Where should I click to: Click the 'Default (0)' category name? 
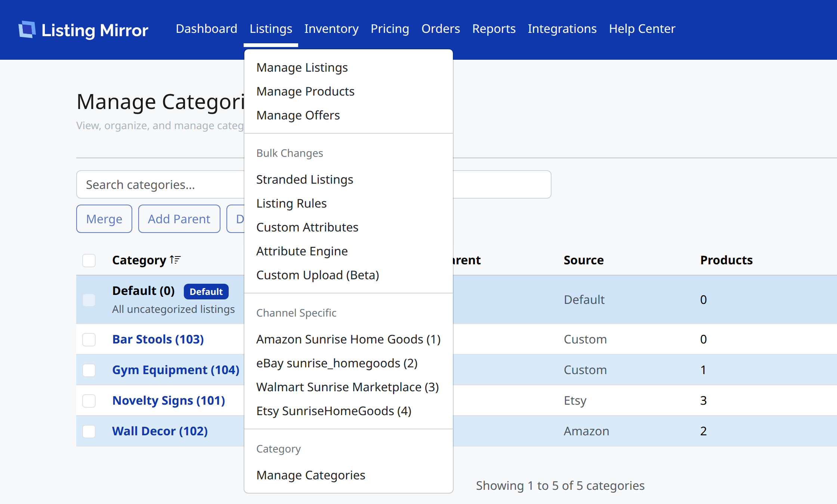point(143,291)
